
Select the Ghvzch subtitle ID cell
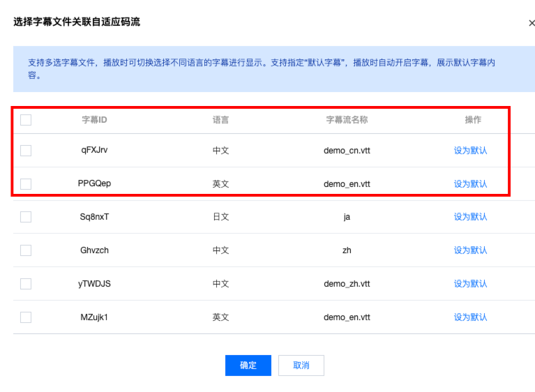point(94,250)
